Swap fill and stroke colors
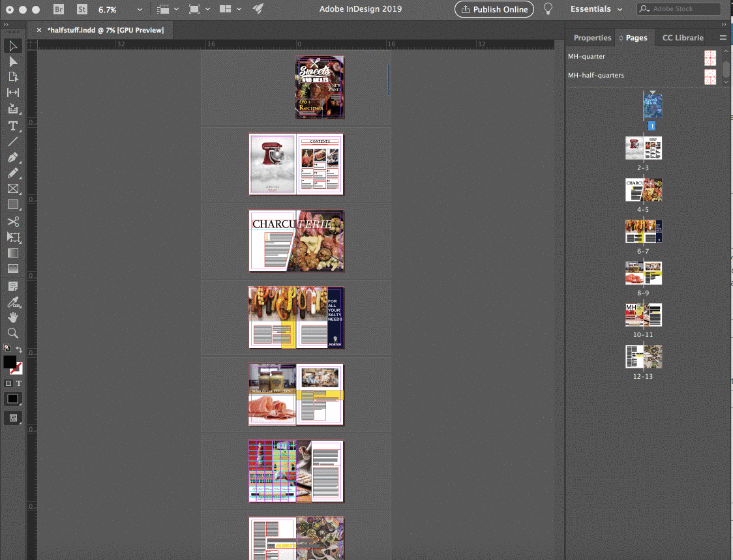Viewport: 733px width, 560px height. 20,349
